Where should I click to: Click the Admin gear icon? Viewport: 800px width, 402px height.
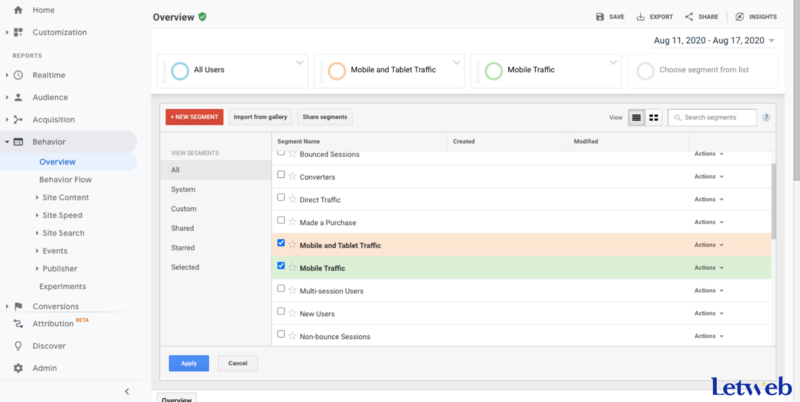18,368
